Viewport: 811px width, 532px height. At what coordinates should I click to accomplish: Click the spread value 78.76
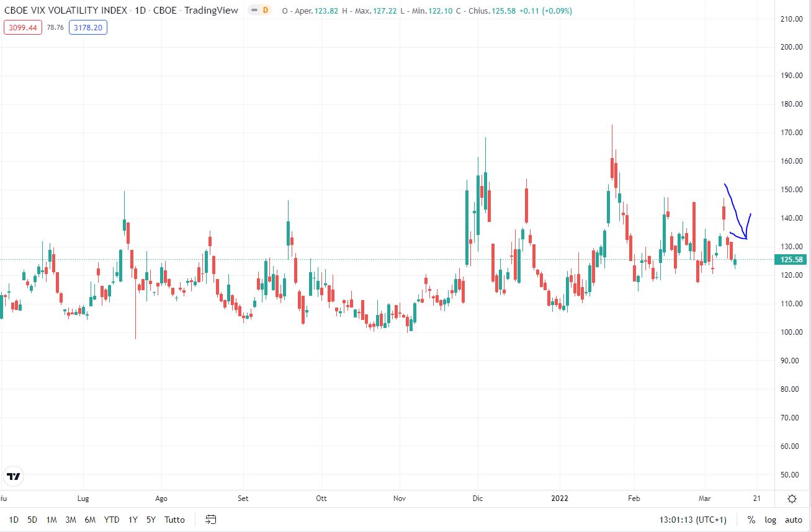click(55, 27)
